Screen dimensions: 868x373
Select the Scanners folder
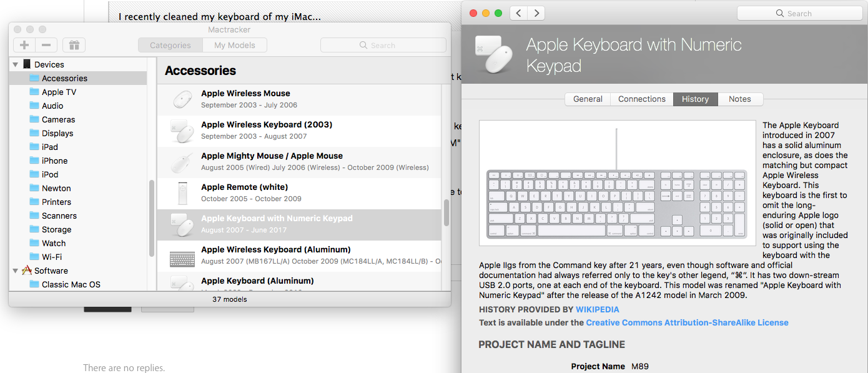pyautogui.click(x=78, y=216)
